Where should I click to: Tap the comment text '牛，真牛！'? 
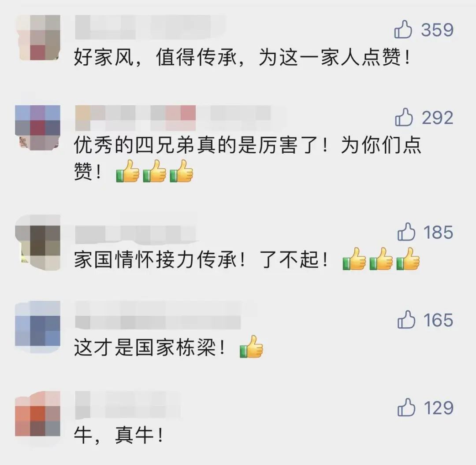coord(119,435)
